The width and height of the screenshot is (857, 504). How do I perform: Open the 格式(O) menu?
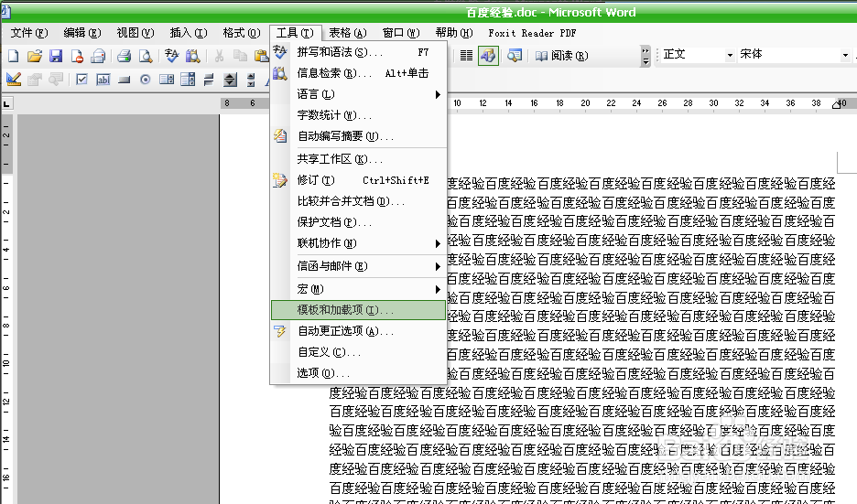(242, 33)
